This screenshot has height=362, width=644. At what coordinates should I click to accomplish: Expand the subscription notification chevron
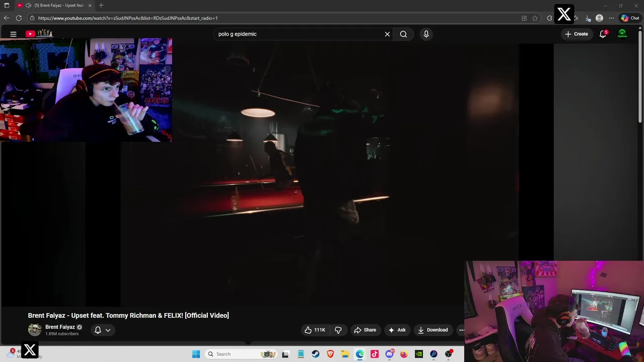108,330
